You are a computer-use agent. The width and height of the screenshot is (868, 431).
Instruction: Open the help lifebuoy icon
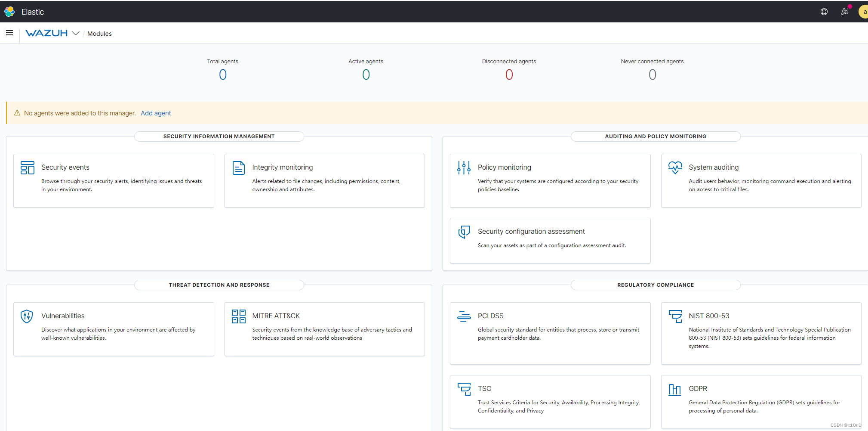click(824, 12)
